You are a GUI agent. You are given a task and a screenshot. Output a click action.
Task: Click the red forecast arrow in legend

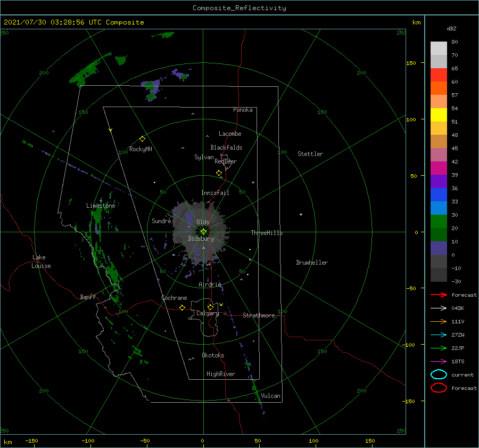point(439,295)
